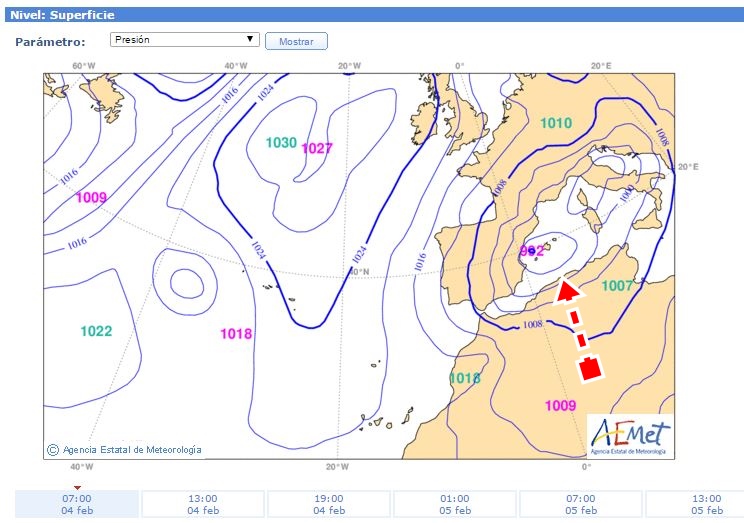
Task: Click the AEMet logo on the map
Action: (x=629, y=435)
